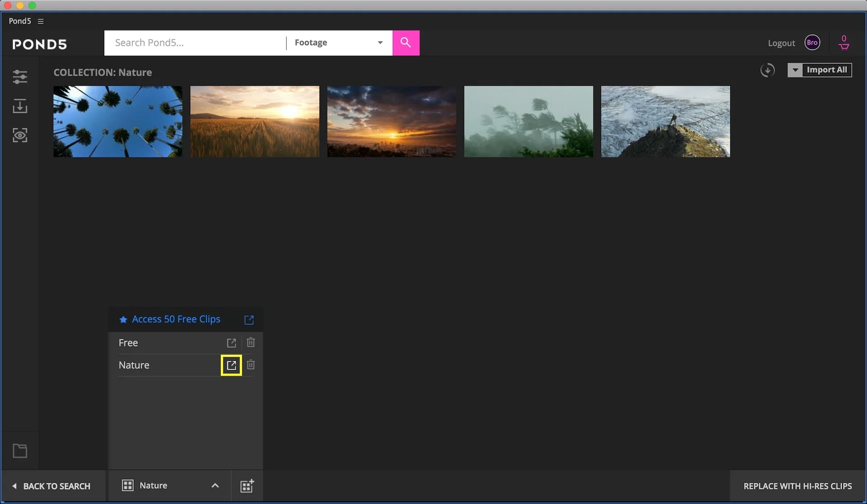This screenshot has height=504, width=867.
Task: Collapse the Nature collection list chevron
Action: click(x=215, y=486)
